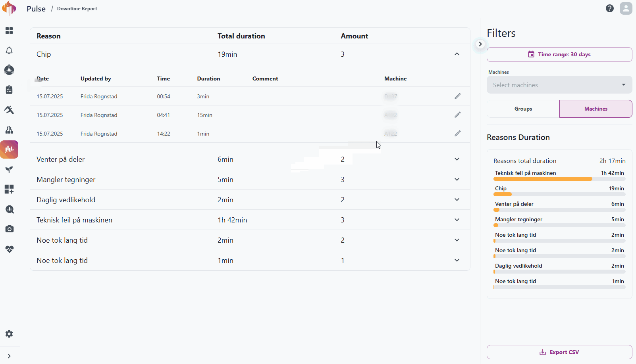636x364 pixels.
Task: Switch to the Groups tab
Action: pyautogui.click(x=523, y=109)
